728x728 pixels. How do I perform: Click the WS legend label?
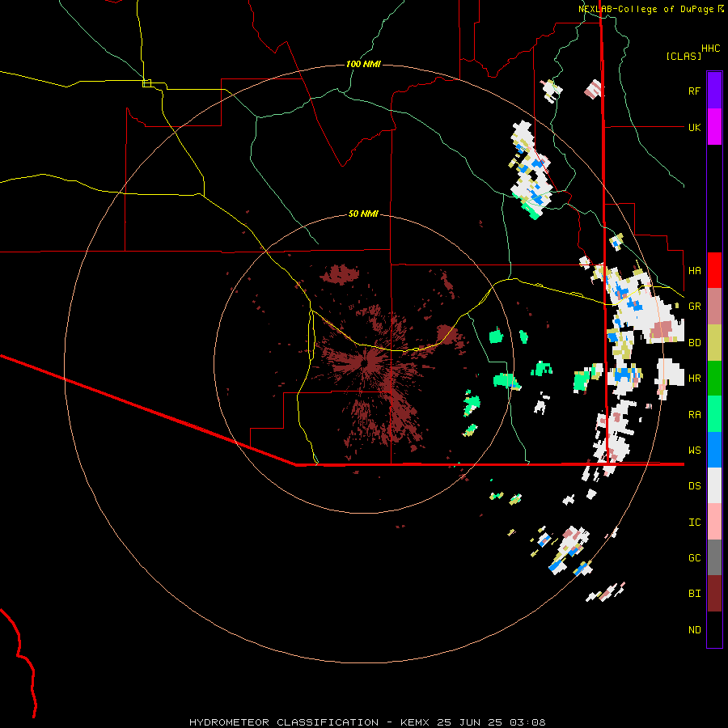click(694, 451)
